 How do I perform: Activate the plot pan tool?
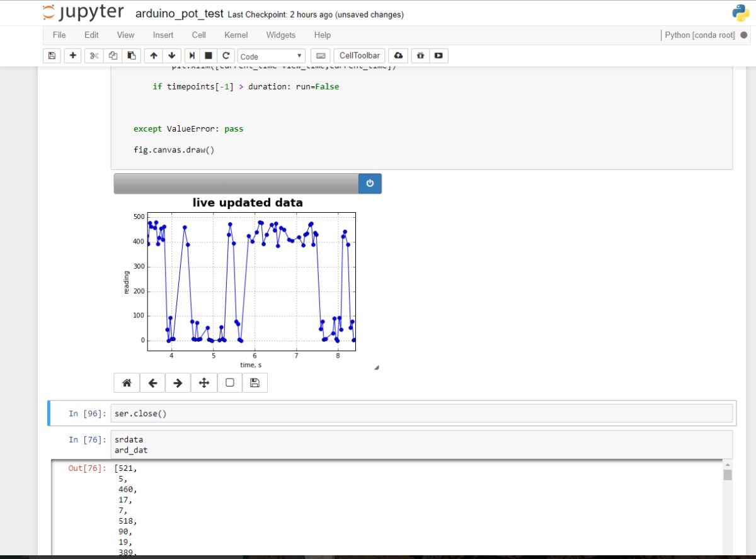pos(204,383)
